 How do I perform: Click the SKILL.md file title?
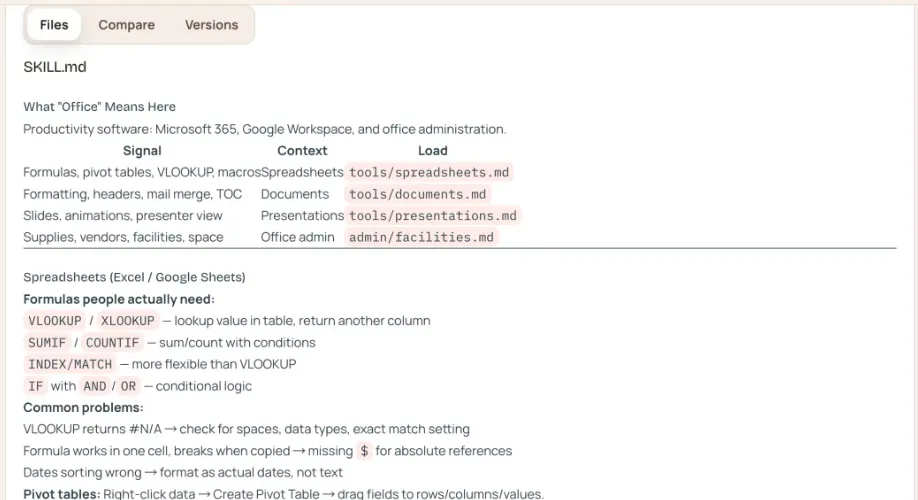55,67
